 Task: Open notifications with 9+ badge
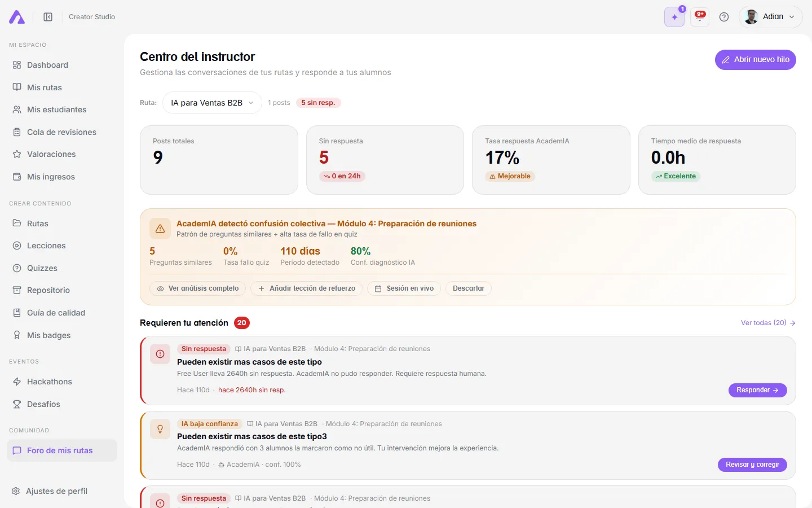click(x=700, y=17)
